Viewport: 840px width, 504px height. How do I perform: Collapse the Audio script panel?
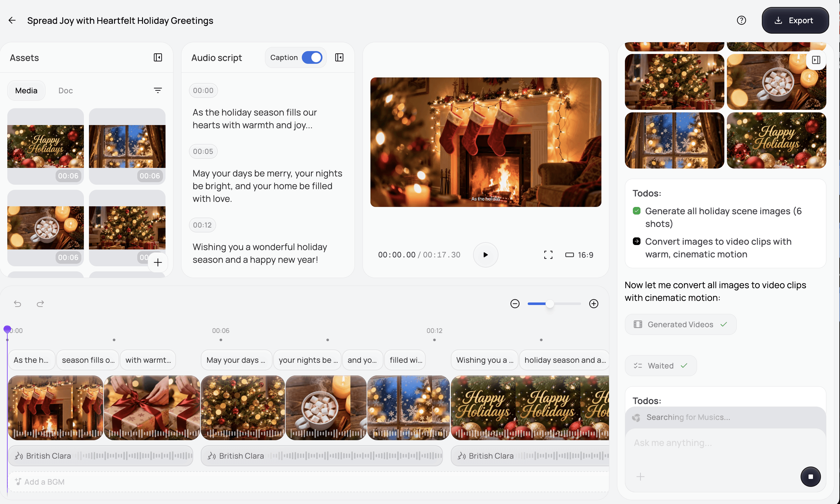point(339,57)
